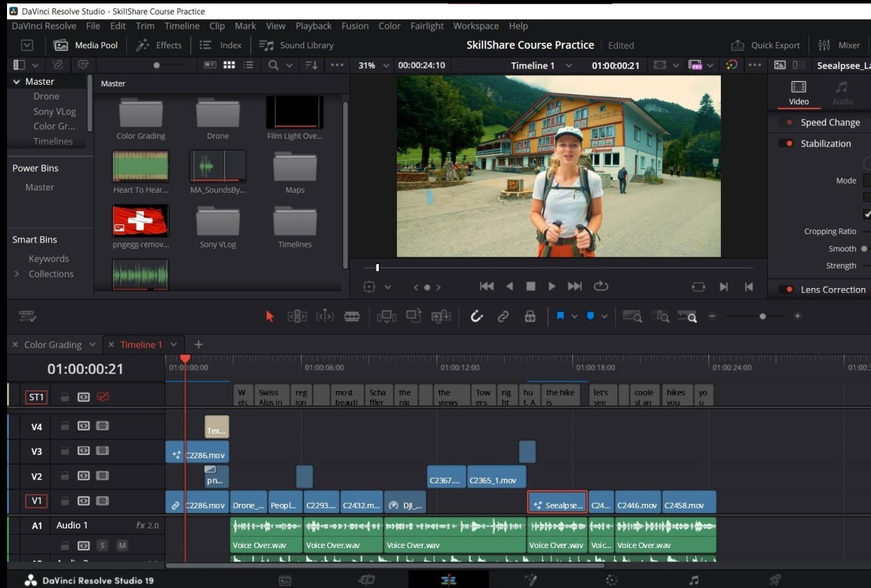Click media pool sort icon

click(x=312, y=65)
